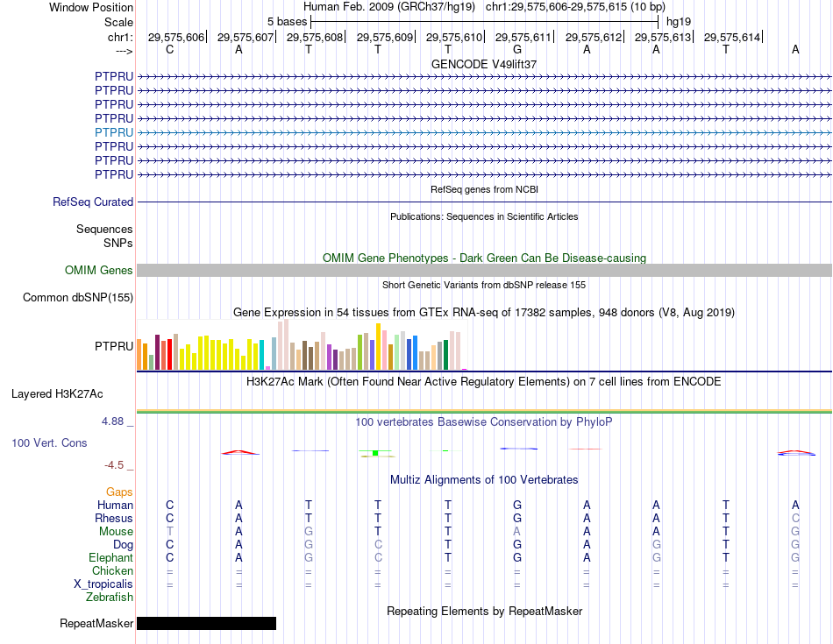The height and width of the screenshot is (644, 833).
Task: Click the 4.88 PhyloP upper scale value
Action: 112,421
